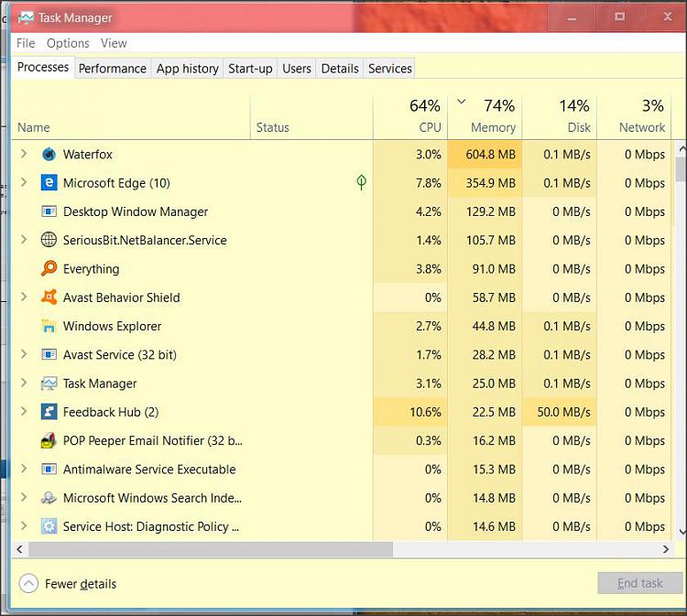Expand the Avast Behavior Shield entry

click(24, 297)
